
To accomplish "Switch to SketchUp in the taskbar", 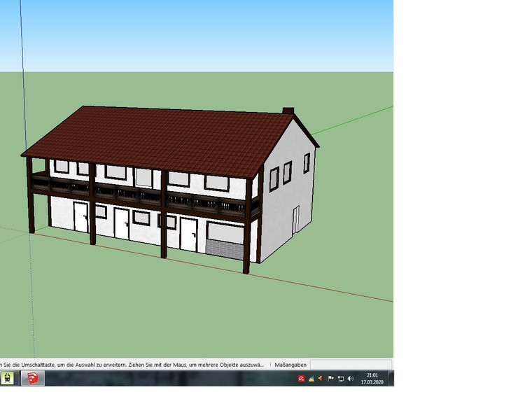I will point(32,378).
